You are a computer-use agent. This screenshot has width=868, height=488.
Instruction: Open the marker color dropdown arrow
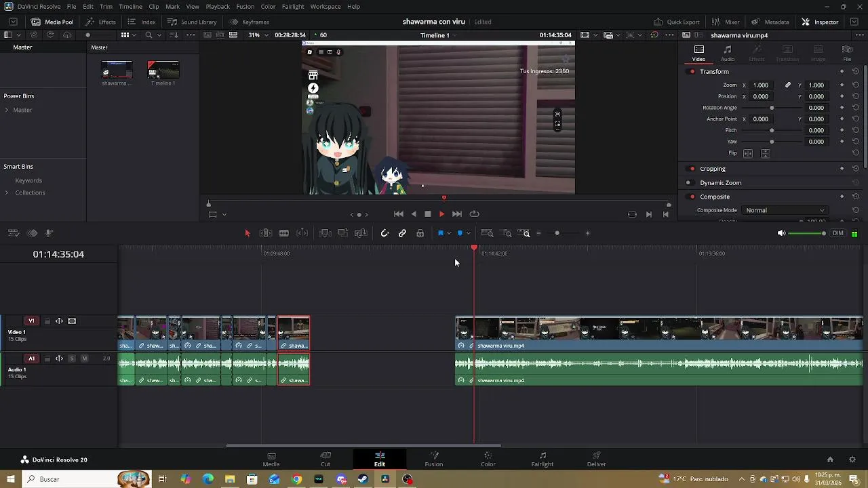pos(468,233)
